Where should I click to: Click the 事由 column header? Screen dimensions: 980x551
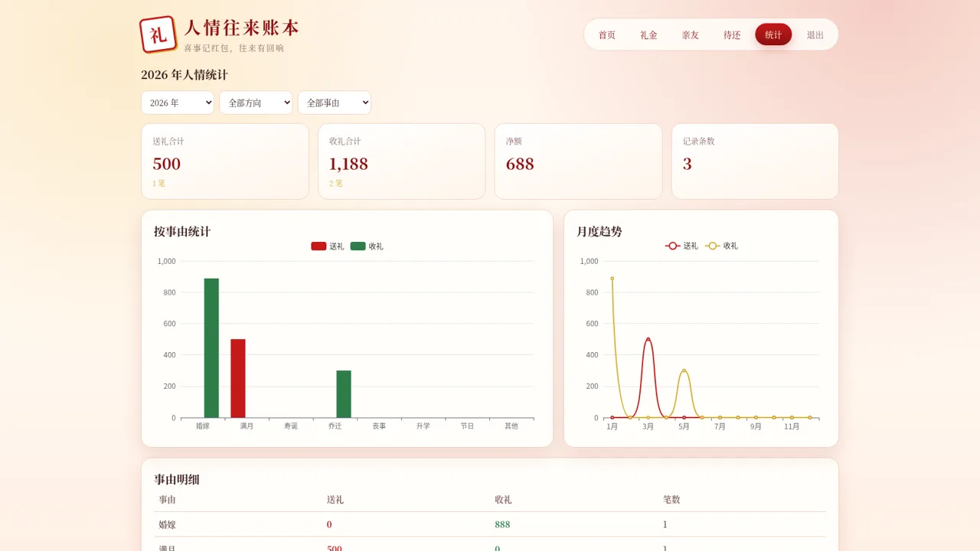pyautogui.click(x=168, y=500)
